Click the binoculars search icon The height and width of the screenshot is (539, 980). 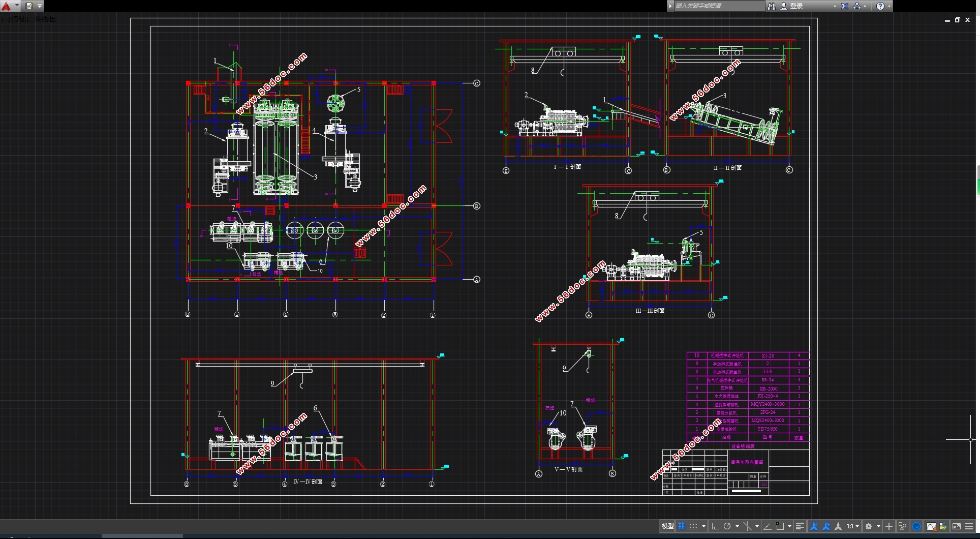[772, 6]
